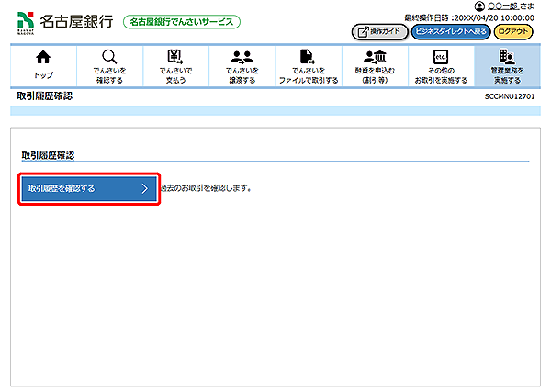Click the underlined 取引履歴確認 section heading
Viewport: 551px width, 392px height.
coord(48,155)
